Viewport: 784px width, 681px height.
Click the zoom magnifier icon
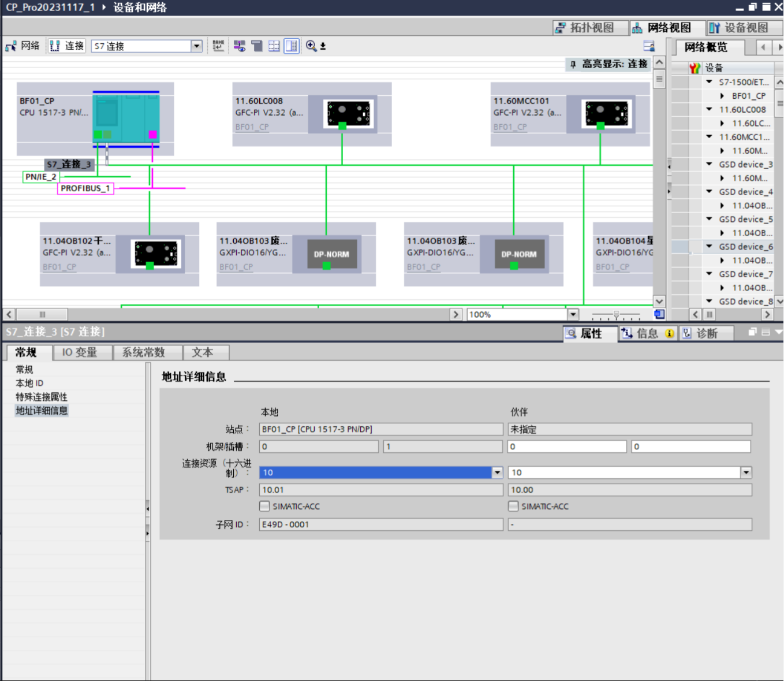click(x=311, y=46)
